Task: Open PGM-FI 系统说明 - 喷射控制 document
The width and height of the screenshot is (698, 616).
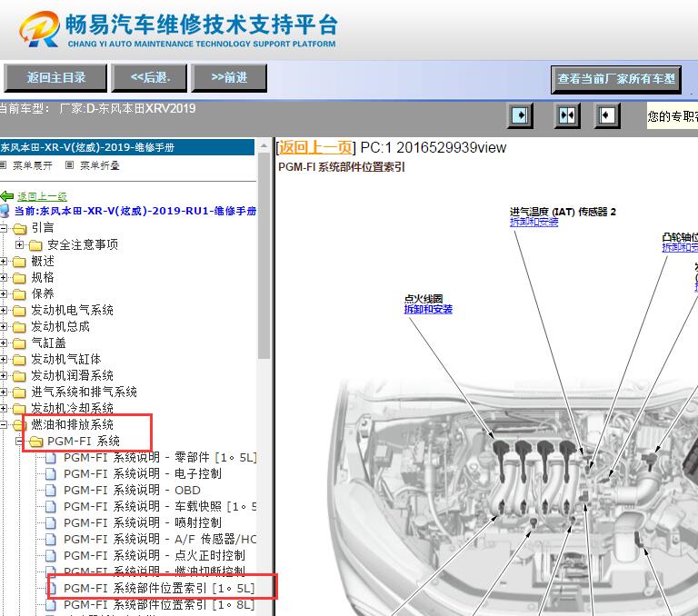Action: (143, 523)
